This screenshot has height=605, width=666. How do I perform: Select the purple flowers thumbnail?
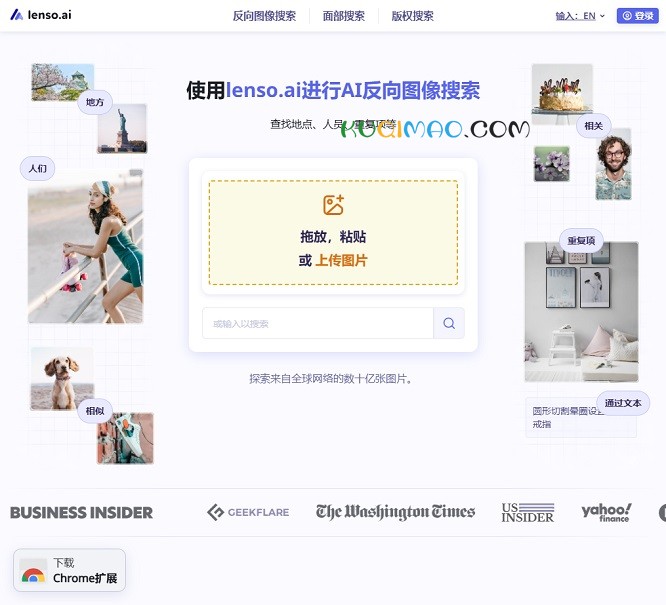point(552,164)
